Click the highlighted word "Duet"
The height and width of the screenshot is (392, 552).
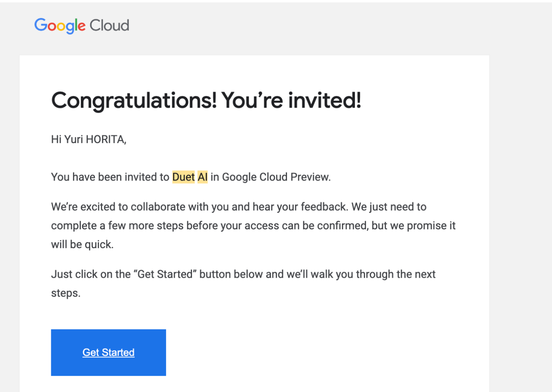pos(183,177)
